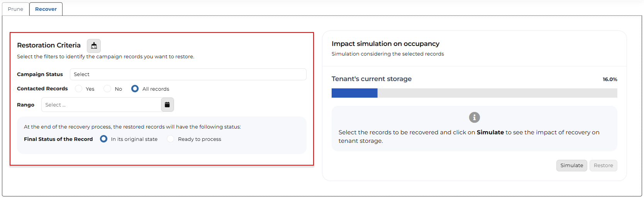Viewport: 644px width, 198px height.
Task: Select Ready to process final status
Action: coord(171,139)
